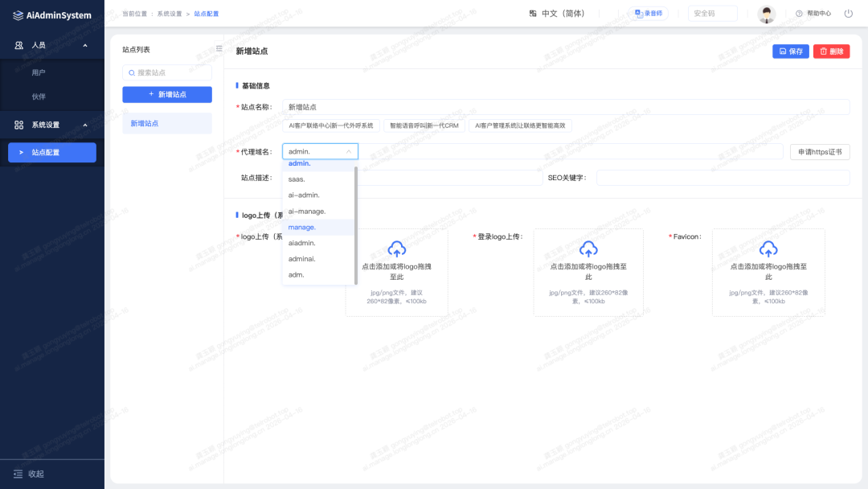
Task: Click the 删除 delete button
Action: click(x=831, y=51)
